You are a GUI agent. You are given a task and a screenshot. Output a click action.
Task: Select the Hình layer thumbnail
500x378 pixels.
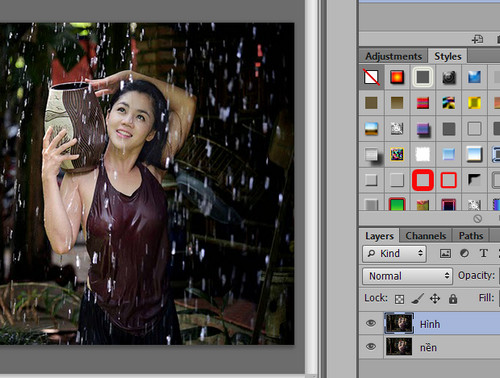(399, 323)
